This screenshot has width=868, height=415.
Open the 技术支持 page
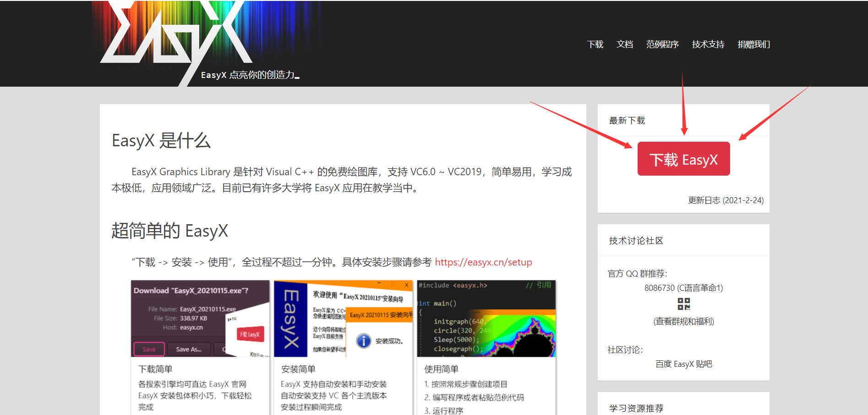click(x=707, y=44)
